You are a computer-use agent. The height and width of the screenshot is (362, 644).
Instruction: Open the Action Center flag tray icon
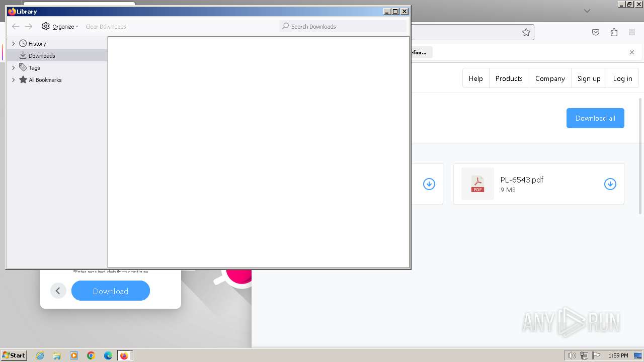[x=596, y=355]
